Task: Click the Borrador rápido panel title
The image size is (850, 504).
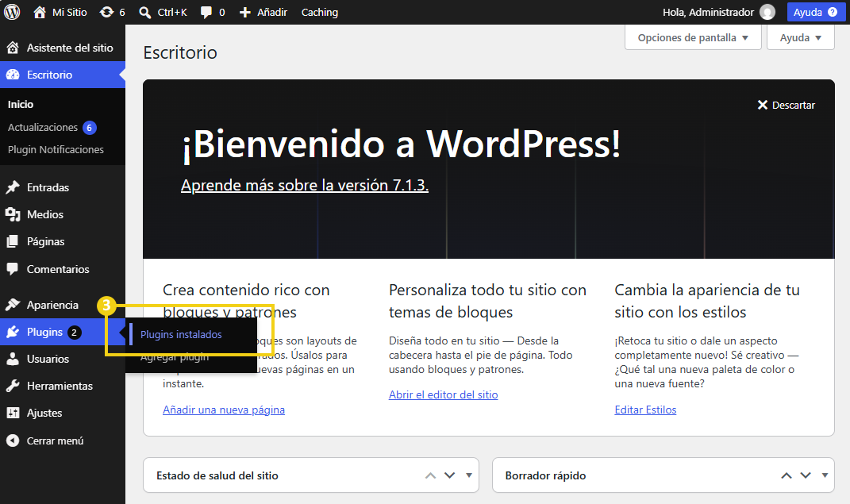Action: coord(545,475)
